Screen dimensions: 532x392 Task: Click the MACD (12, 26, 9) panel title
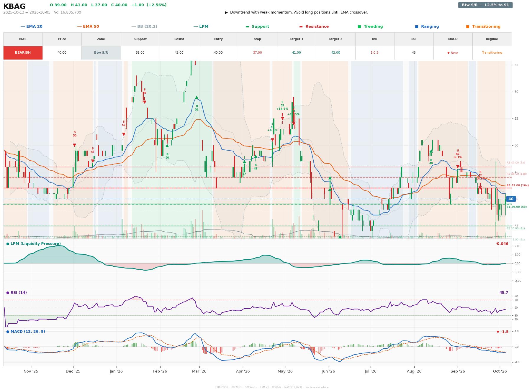(x=26, y=332)
